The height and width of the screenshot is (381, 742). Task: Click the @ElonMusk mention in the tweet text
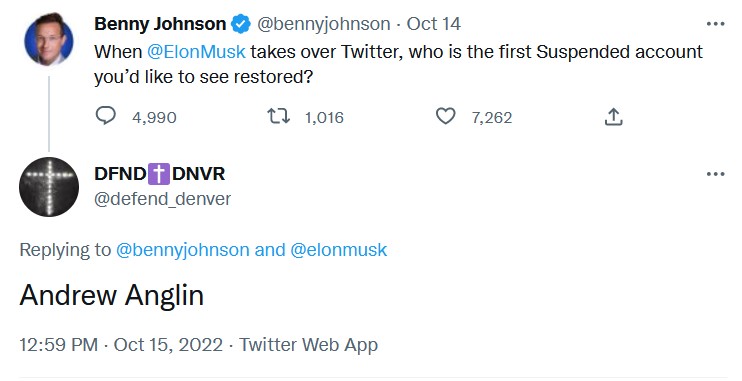[196, 52]
